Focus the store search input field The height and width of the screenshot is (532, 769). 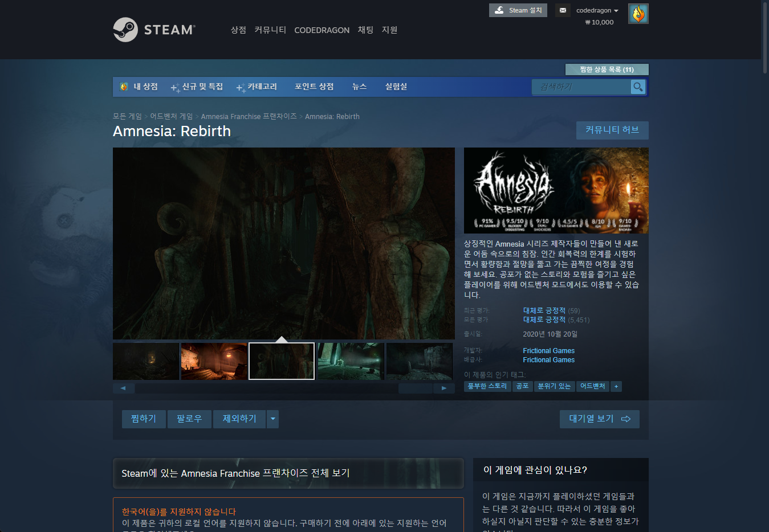pyautogui.click(x=581, y=87)
